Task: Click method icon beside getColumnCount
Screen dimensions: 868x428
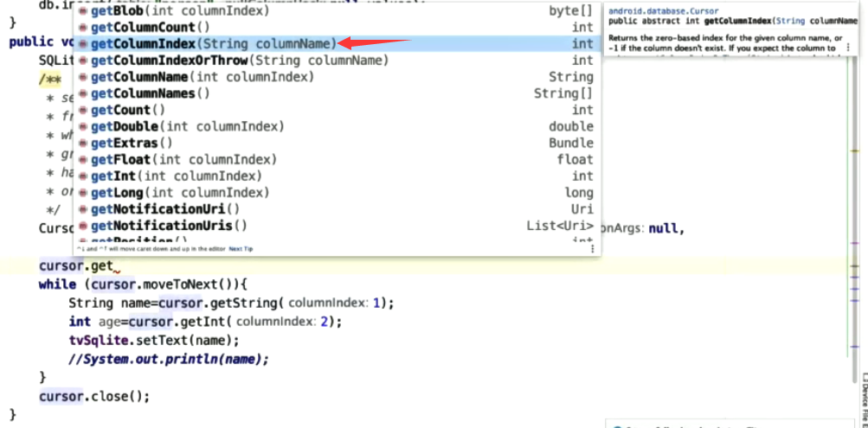Action: coord(83,28)
